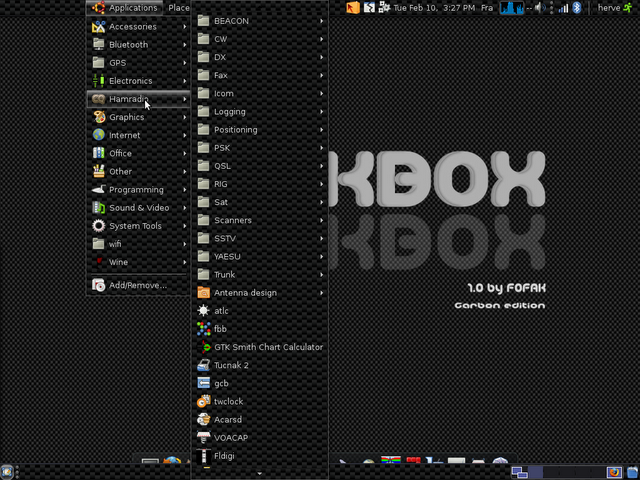Open the Programming category
640x480 pixels.
click(138, 189)
